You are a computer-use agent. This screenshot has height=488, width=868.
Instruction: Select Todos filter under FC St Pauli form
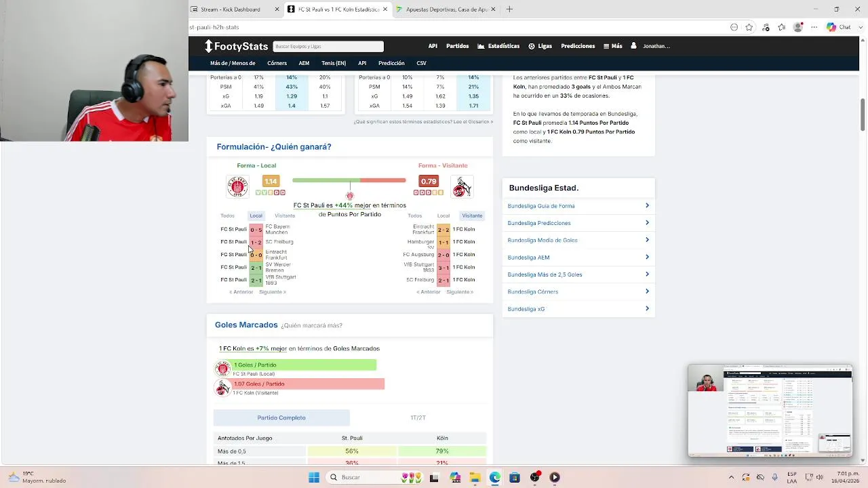227,216
